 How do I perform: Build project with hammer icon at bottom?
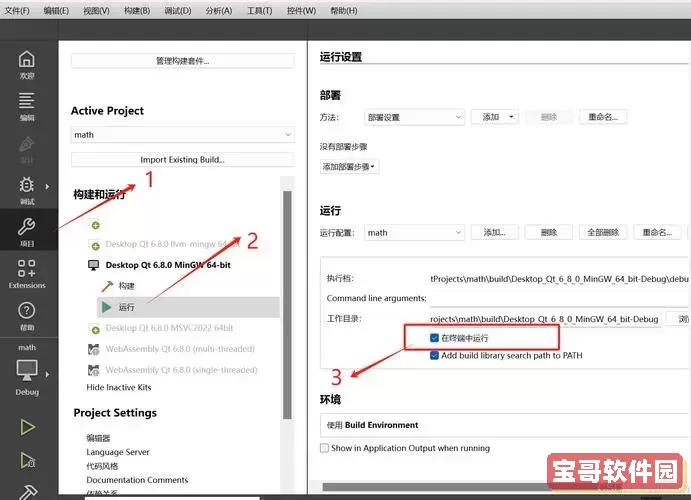pos(29,492)
